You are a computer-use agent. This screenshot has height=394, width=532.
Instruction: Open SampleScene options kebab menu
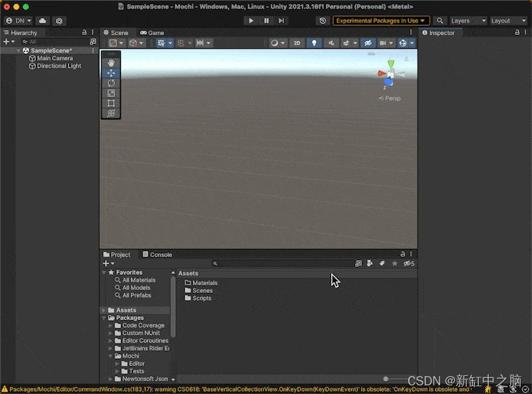point(93,51)
